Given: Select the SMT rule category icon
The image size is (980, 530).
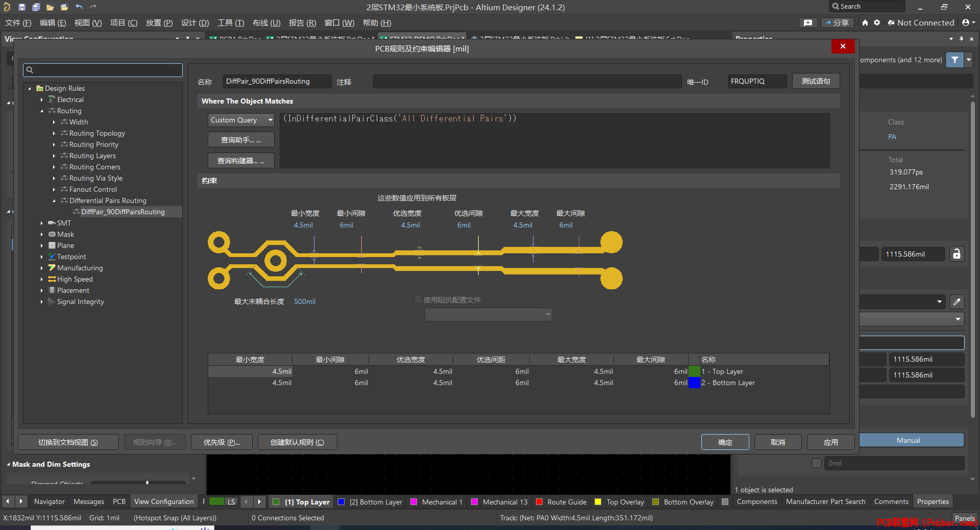Looking at the screenshot, I should coord(52,223).
